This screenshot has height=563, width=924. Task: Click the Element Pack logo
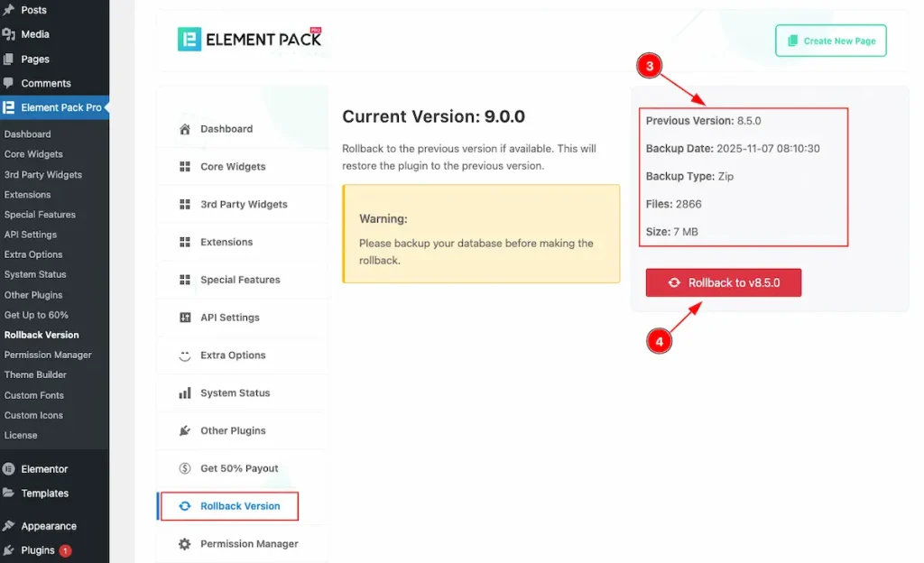tap(249, 39)
